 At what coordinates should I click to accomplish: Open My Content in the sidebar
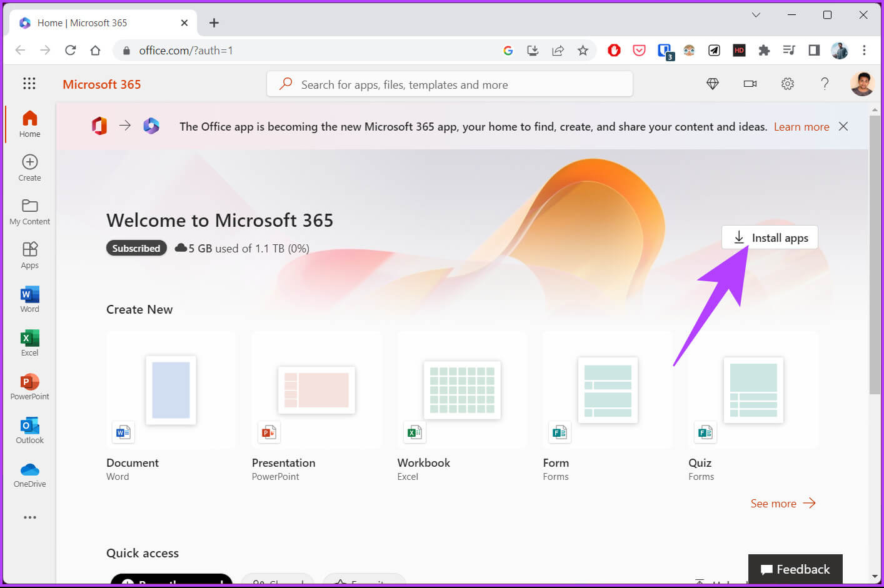(x=29, y=212)
